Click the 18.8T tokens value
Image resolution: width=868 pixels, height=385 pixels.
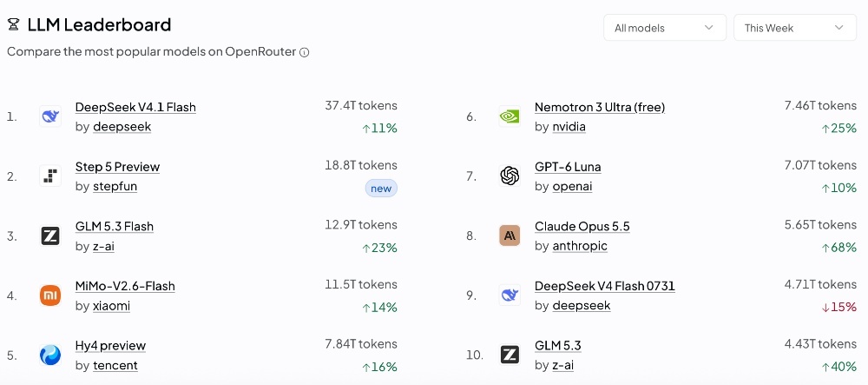[x=361, y=165]
